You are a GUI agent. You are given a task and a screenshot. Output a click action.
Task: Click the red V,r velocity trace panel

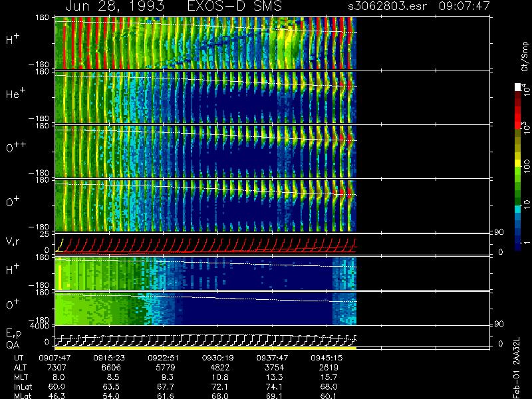[x=205, y=245]
